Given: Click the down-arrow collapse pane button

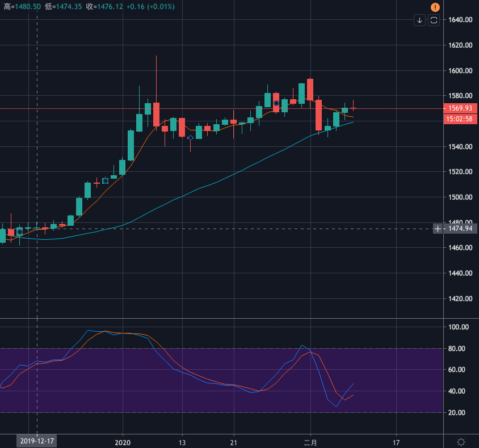Looking at the screenshot, I should click(420, 20).
